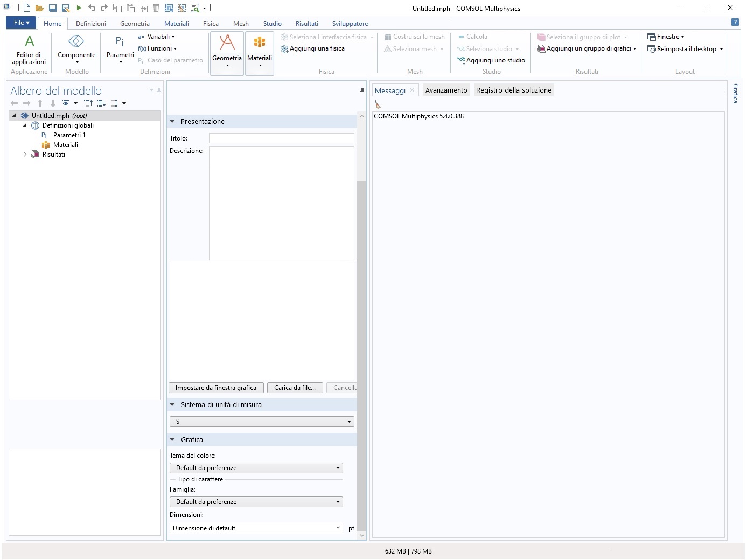Open the Dimensioni font size combo box
The height and width of the screenshot is (560, 747).
(x=256, y=528)
